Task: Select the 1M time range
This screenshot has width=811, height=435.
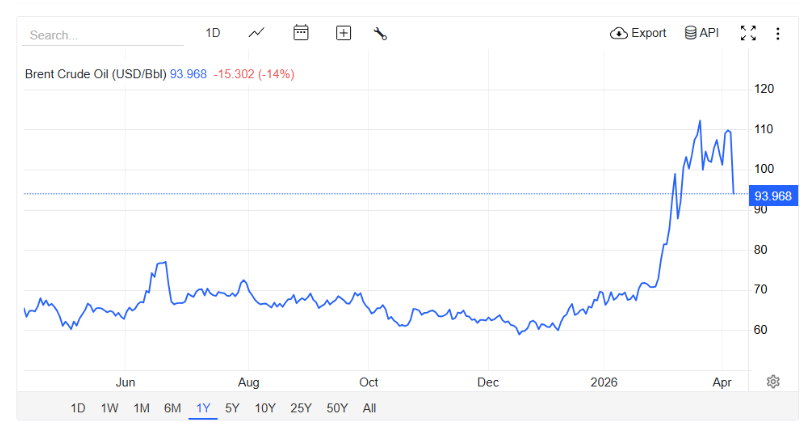Action: 141,408
